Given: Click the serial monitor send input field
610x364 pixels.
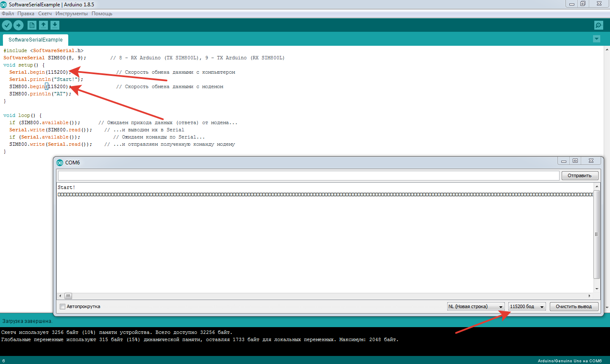Looking at the screenshot, I should [x=309, y=175].
